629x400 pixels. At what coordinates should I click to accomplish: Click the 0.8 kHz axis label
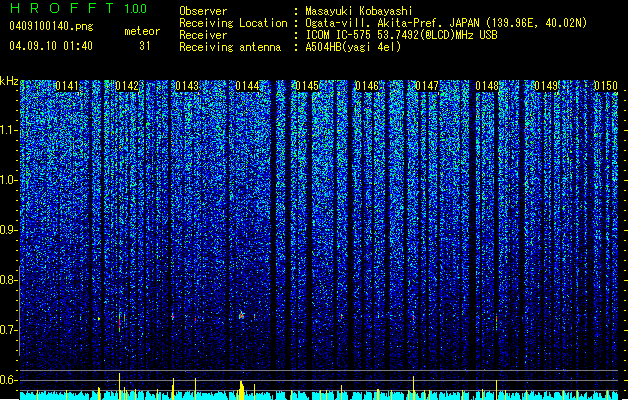[8, 280]
